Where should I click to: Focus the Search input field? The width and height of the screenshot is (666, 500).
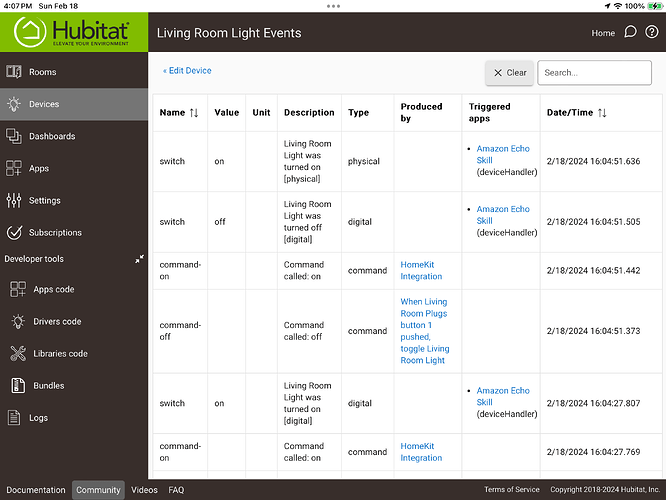tap(594, 73)
